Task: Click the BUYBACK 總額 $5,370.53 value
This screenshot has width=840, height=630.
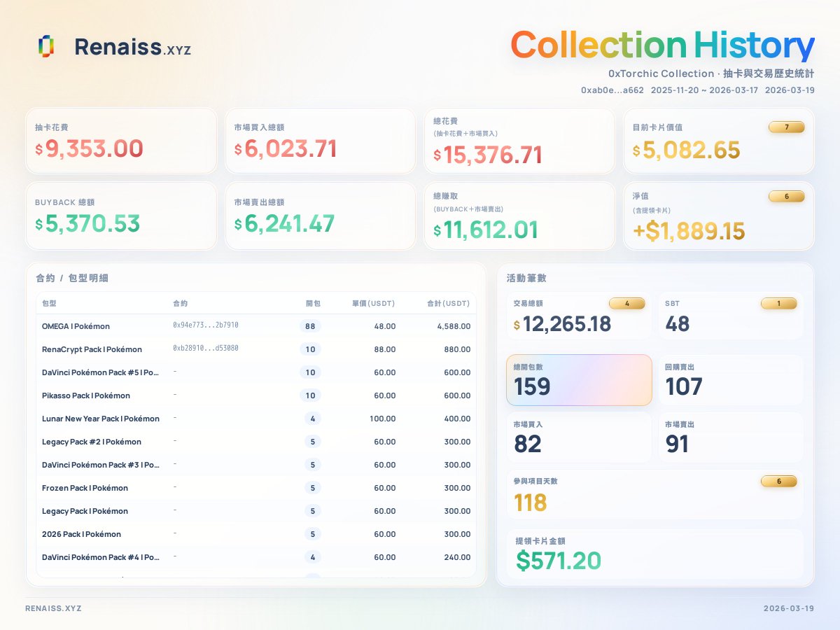Action: [87, 224]
